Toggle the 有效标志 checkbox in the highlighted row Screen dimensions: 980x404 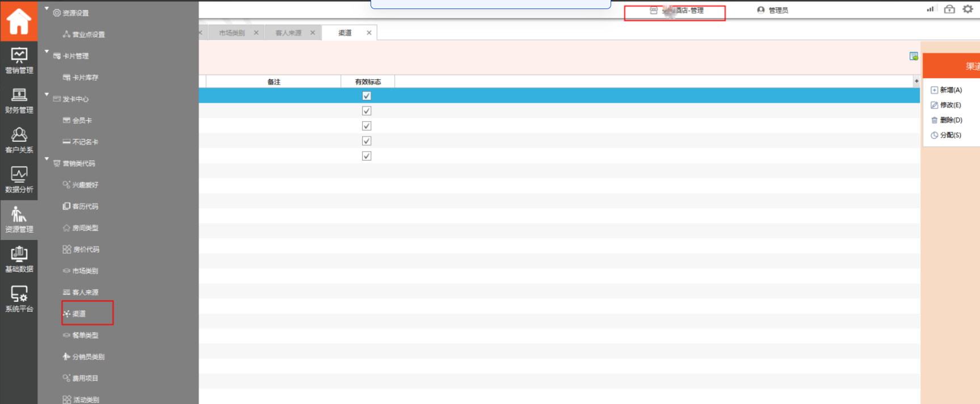[x=367, y=96]
